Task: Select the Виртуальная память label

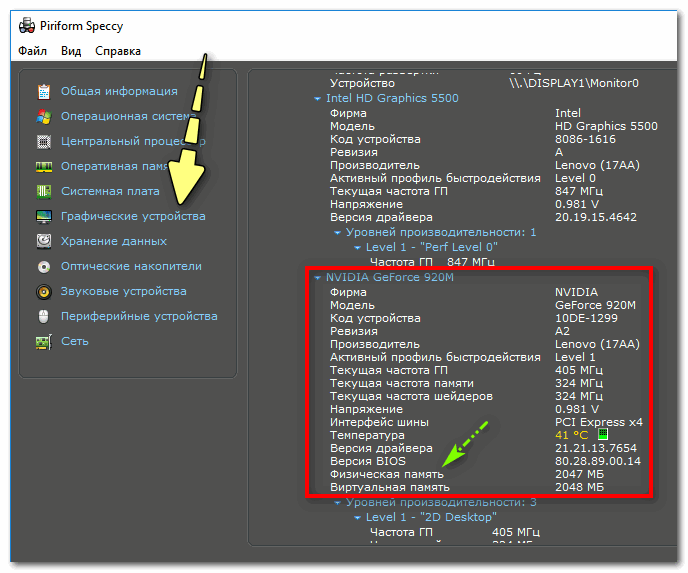Action: click(x=390, y=487)
